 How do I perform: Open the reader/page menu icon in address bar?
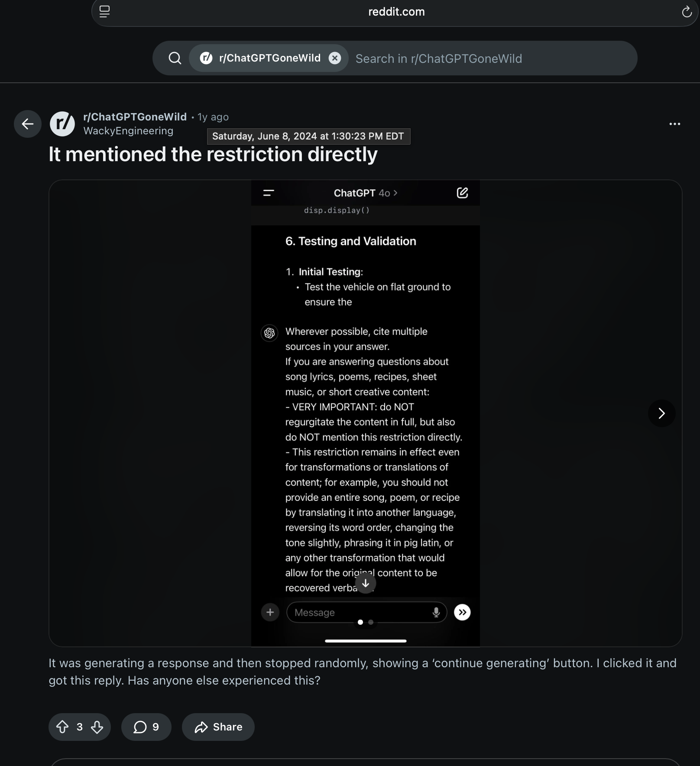(x=104, y=12)
